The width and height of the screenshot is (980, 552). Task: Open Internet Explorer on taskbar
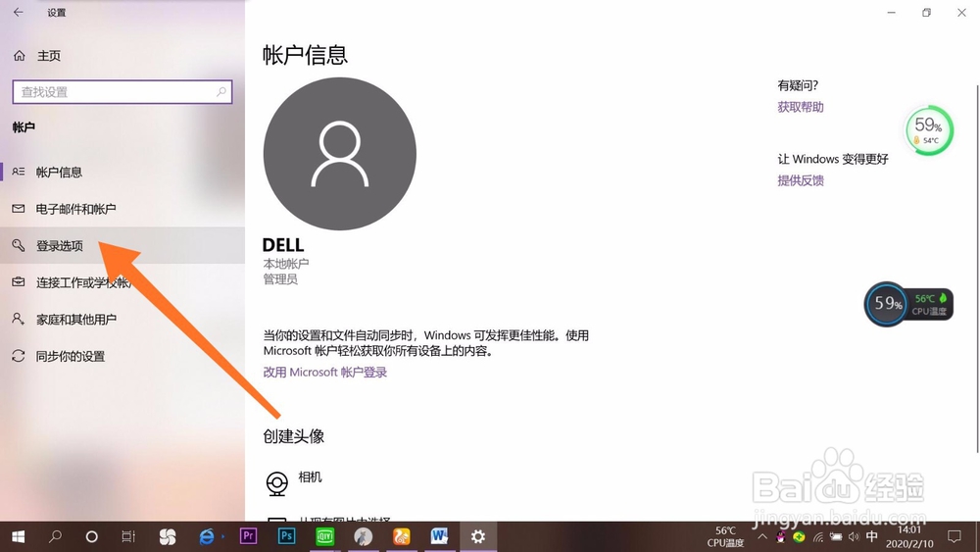(x=206, y=536)
